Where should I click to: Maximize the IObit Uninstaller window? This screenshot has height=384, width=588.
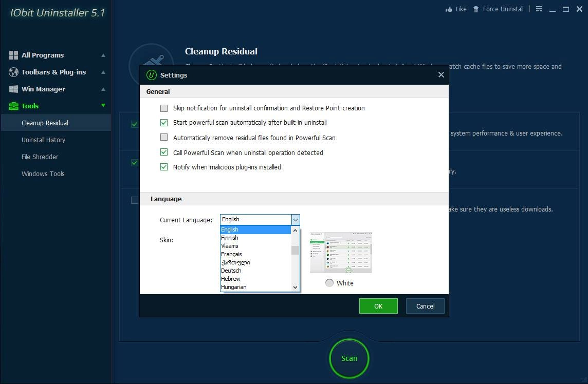point(566,9)
